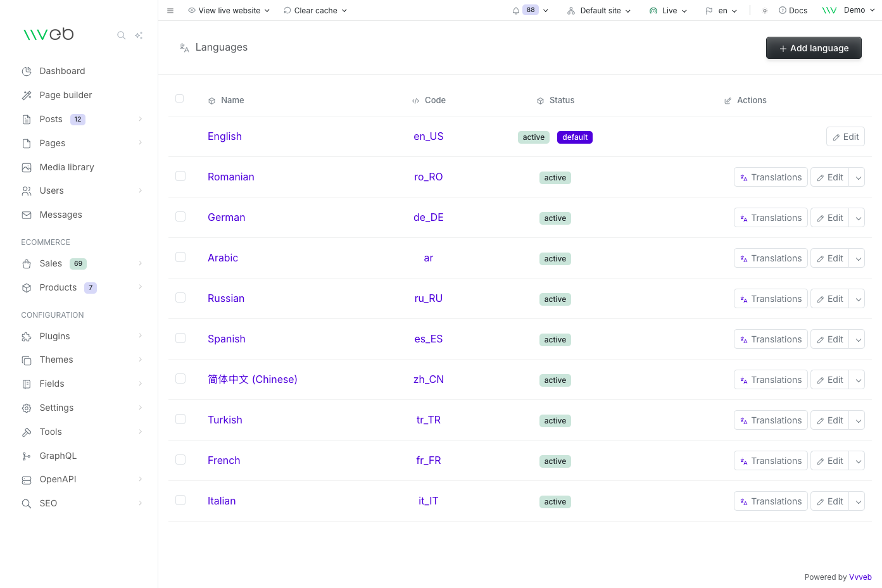The height and width of the screenshot is (588, 882).
Task: Click the Page builder wand icon
Action: click(x=27, y=96)
